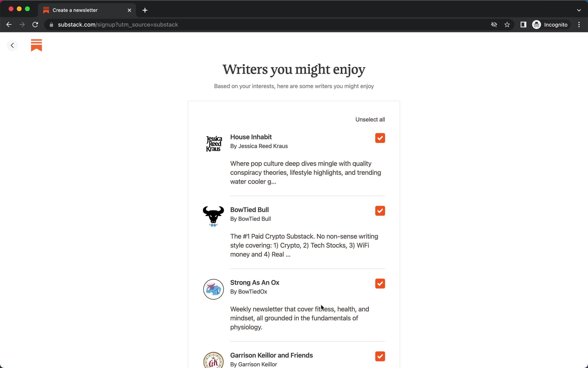Uncheck BowTied Bull checkbox
This screenshot has width=588, height=368.
(x=380, y=211)
